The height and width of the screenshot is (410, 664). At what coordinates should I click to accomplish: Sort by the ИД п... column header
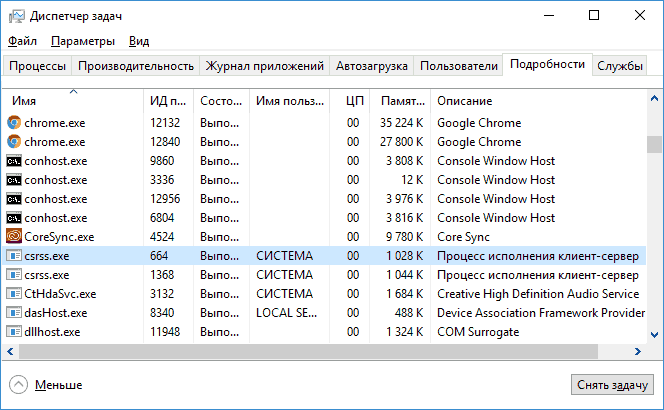tap(168, 101)
